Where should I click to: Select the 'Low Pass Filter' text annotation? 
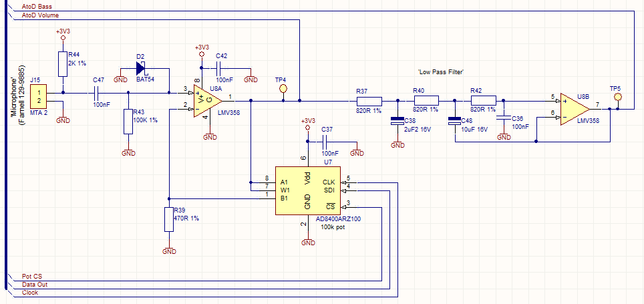pyautogui.click(x=440, y=71)
